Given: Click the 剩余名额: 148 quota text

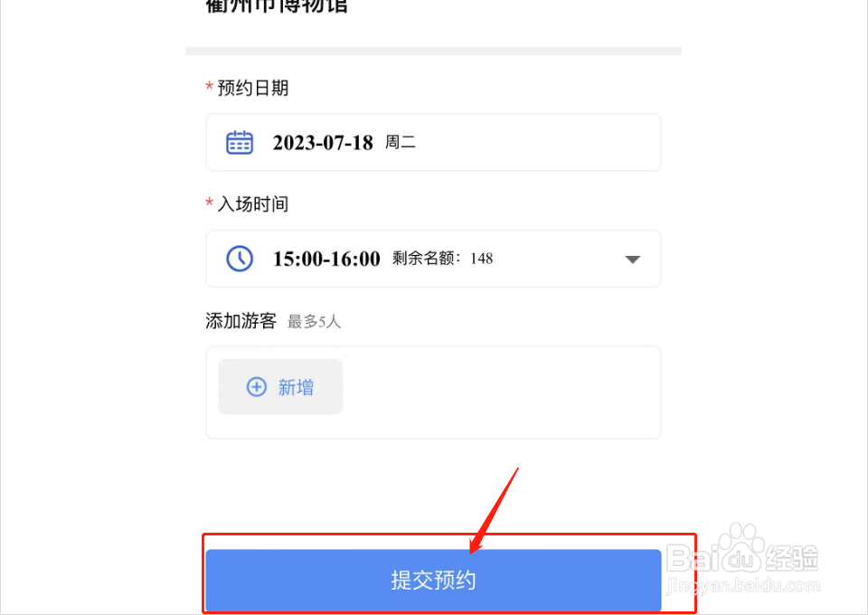Looking at the screenshot, I should pyautogui.click(x=442, y=259).
